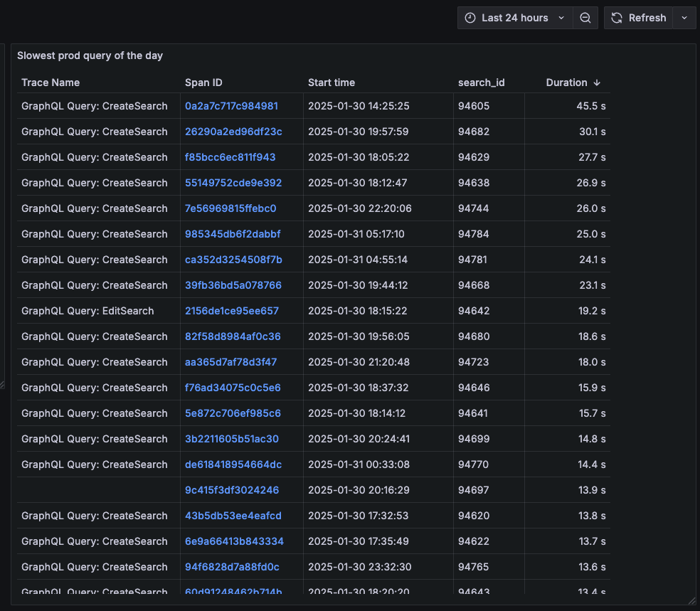Select the search_id cell 94682
700x611 pixels.
click(474, 132)
